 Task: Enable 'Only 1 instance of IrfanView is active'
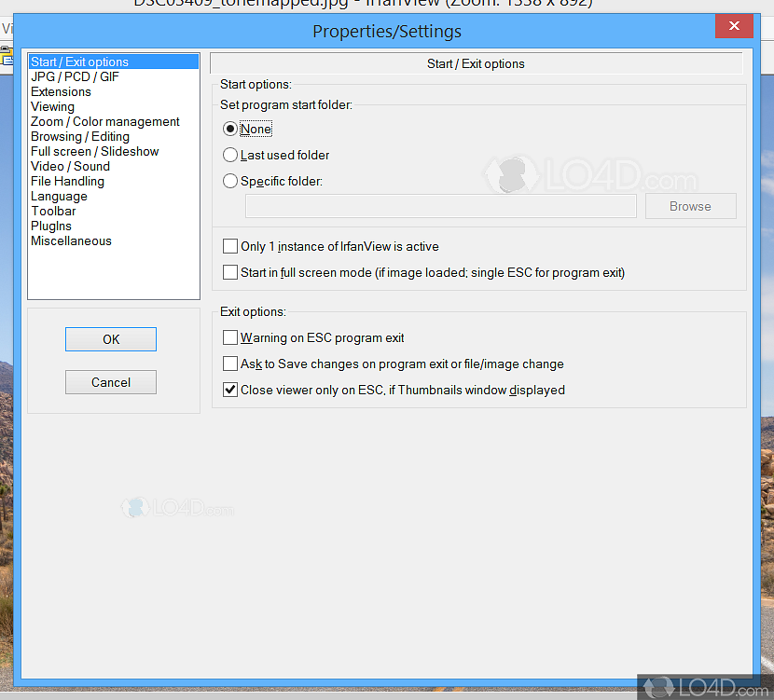pos(230,246)
